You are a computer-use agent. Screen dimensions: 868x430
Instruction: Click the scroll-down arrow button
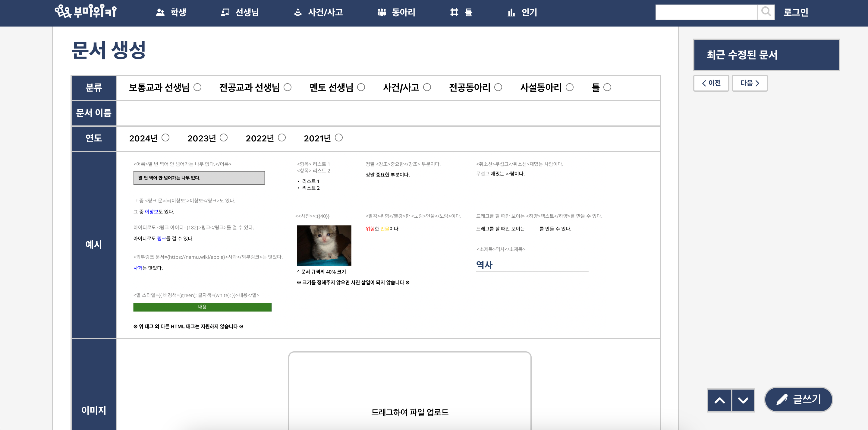[x=743, y=400]
